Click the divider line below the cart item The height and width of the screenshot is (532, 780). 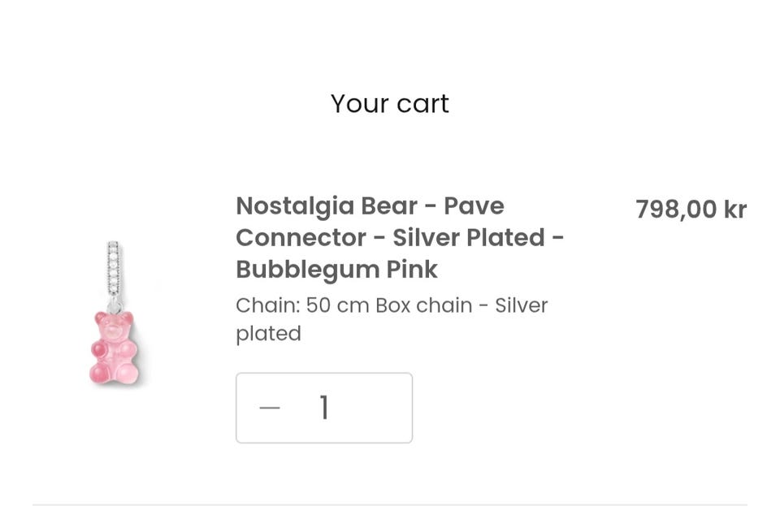(x=389, y=505)
